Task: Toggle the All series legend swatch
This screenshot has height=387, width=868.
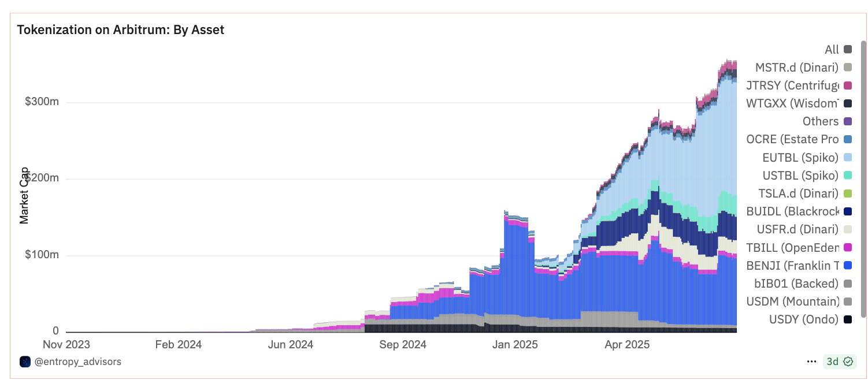Action: point(848,50)
